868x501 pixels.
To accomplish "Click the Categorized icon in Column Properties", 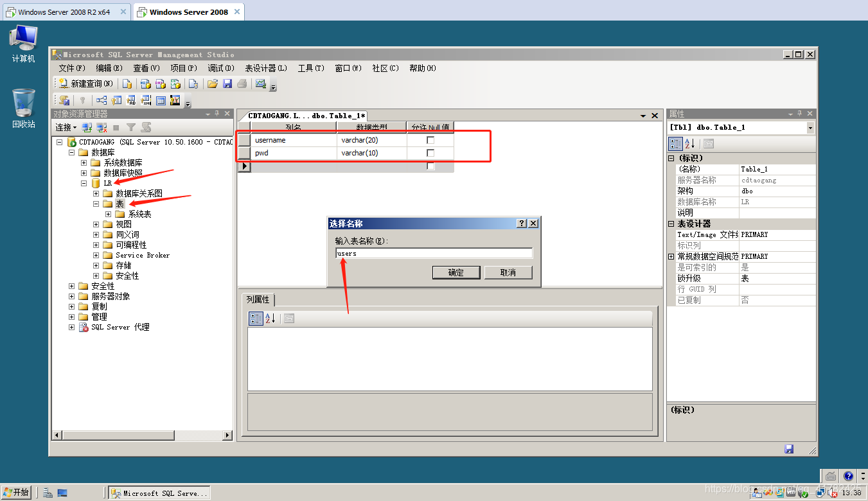I will [x=256, y=318].
